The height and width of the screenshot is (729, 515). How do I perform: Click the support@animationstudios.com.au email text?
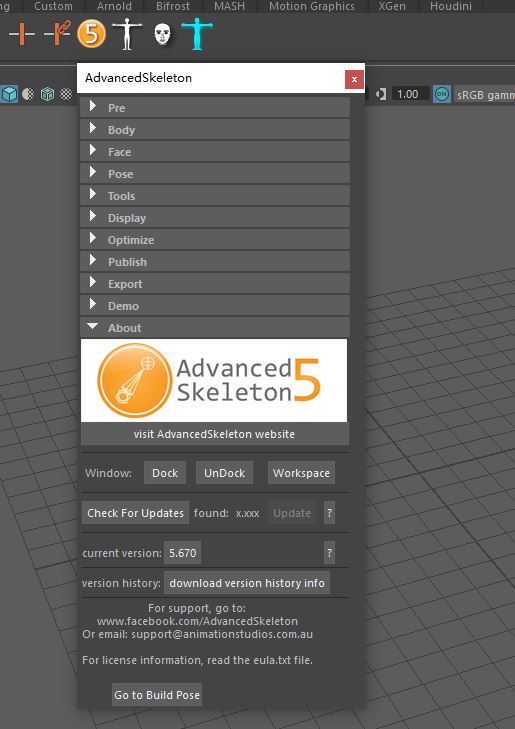pyautogui.click(x=222, y=634)
